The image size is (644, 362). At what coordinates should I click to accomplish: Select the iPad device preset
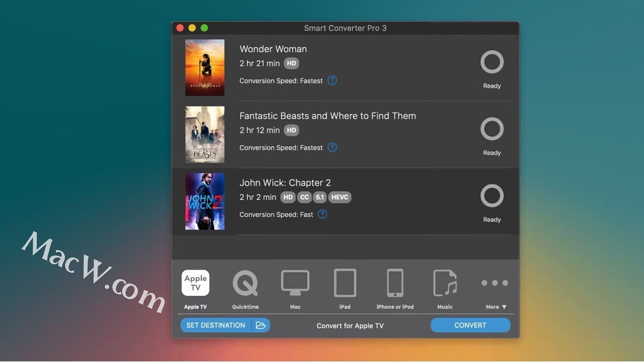[x=345, y=283]
